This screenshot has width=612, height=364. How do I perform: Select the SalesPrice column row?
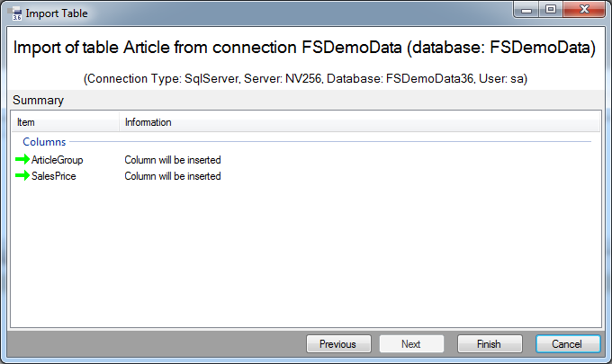[x=306, y=176]
